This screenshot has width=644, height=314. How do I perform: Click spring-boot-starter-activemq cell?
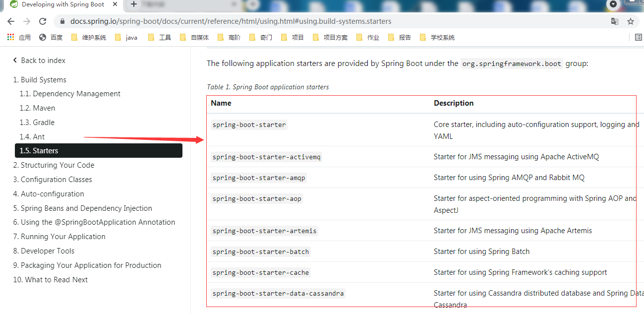(267, 157)
